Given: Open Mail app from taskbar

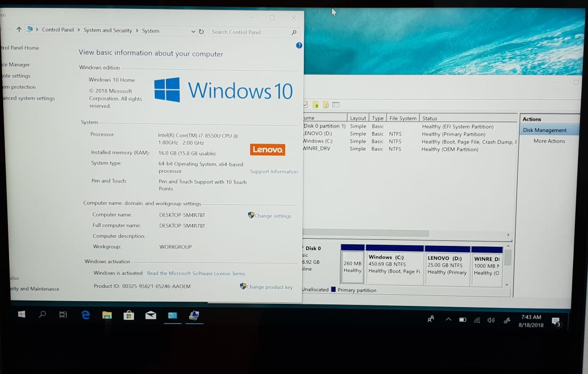Looking at the screenshot, I should pyautogui.click(x=151, y=315).
